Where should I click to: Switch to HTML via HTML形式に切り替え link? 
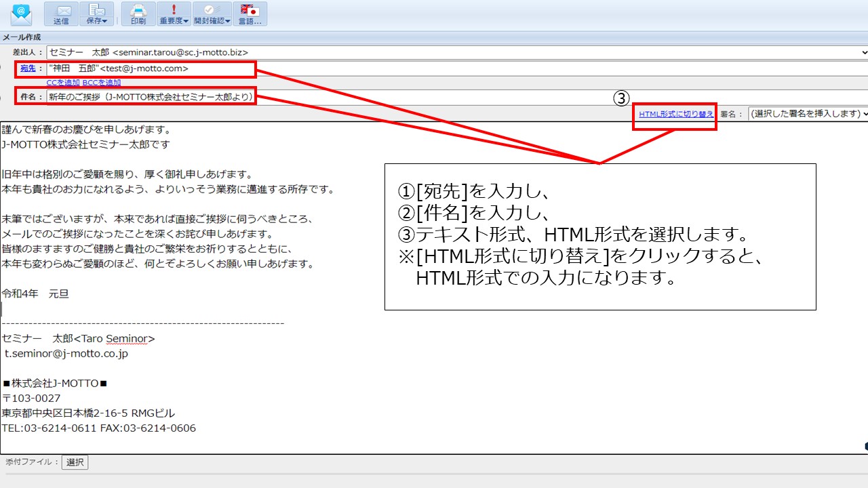coord(676,114)
